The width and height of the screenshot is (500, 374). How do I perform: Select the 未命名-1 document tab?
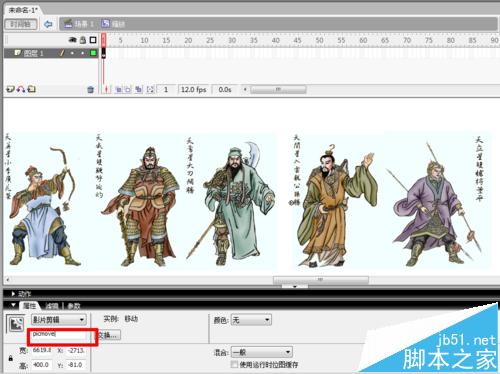(x=22, y=10)
